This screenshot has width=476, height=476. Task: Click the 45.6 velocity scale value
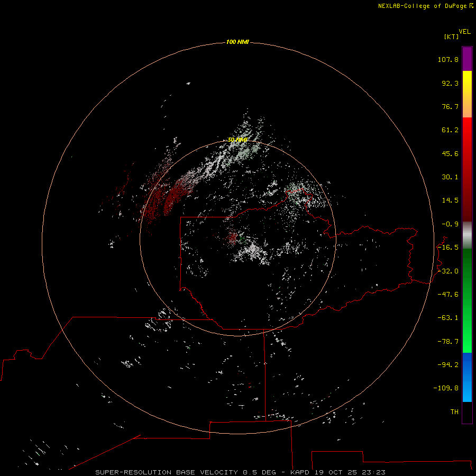click(450, 153)
